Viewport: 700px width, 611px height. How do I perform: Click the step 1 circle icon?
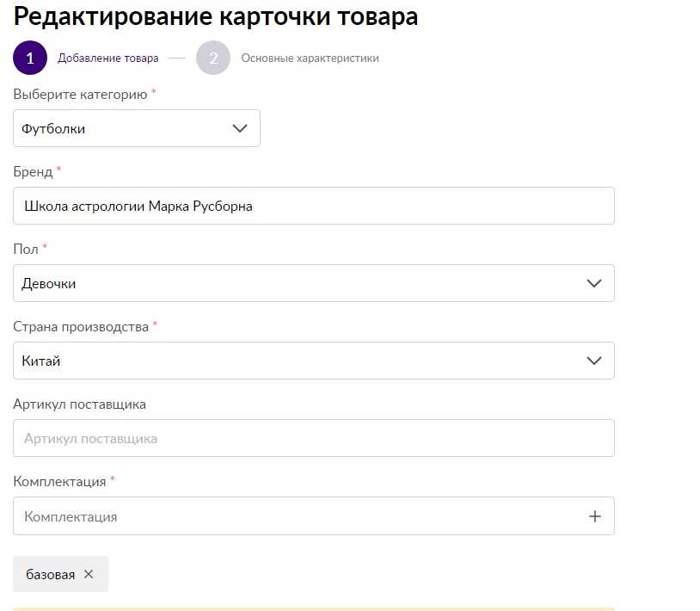pyautogui.click(x=30, y=59)
